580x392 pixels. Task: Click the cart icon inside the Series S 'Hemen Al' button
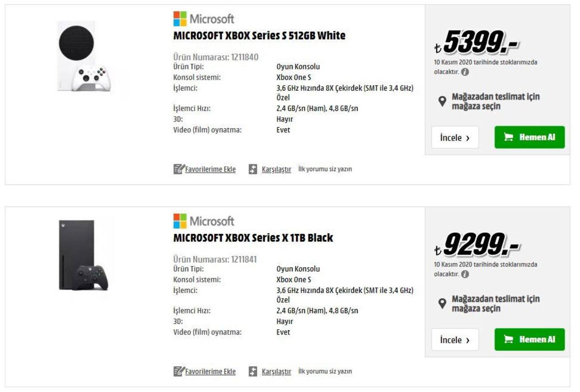pyautogui.click(x=509, y=137)
